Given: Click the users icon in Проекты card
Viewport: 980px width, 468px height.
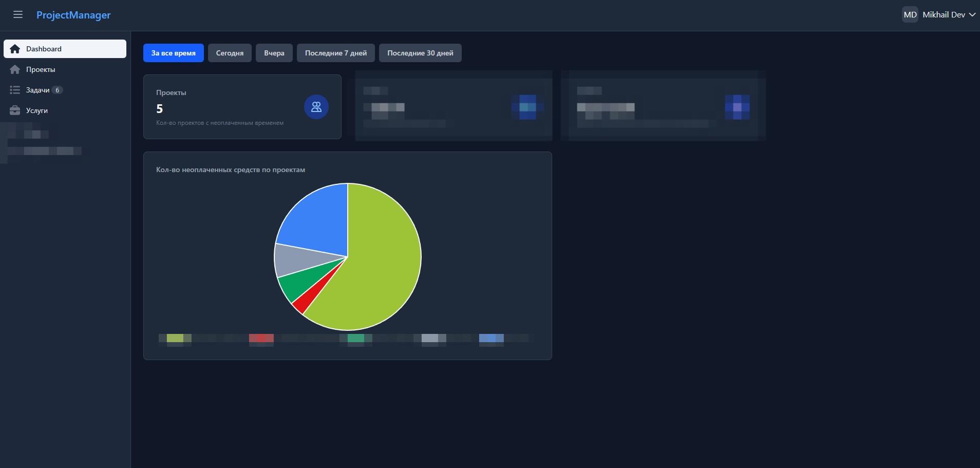Looking at the screenshot, I should tap(316, 107).
